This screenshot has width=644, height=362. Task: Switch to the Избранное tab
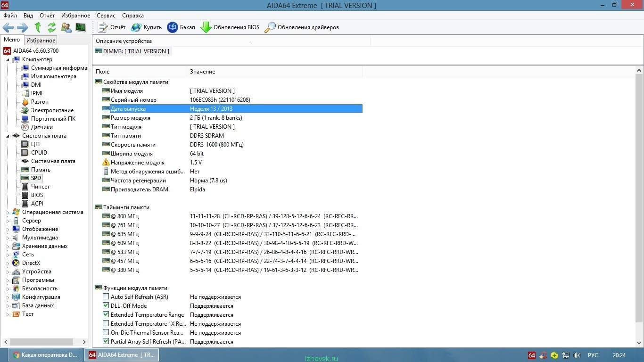pos(41,41)
